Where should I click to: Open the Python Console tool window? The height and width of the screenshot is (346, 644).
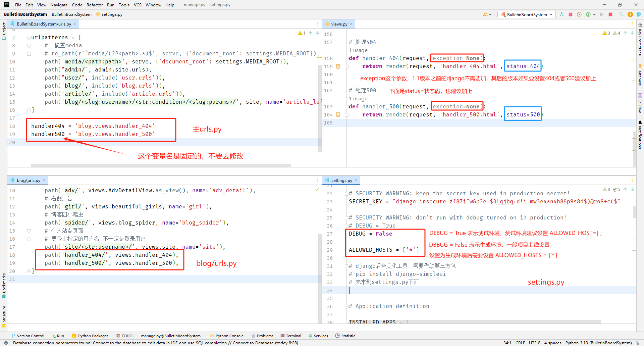pos(227,336)
